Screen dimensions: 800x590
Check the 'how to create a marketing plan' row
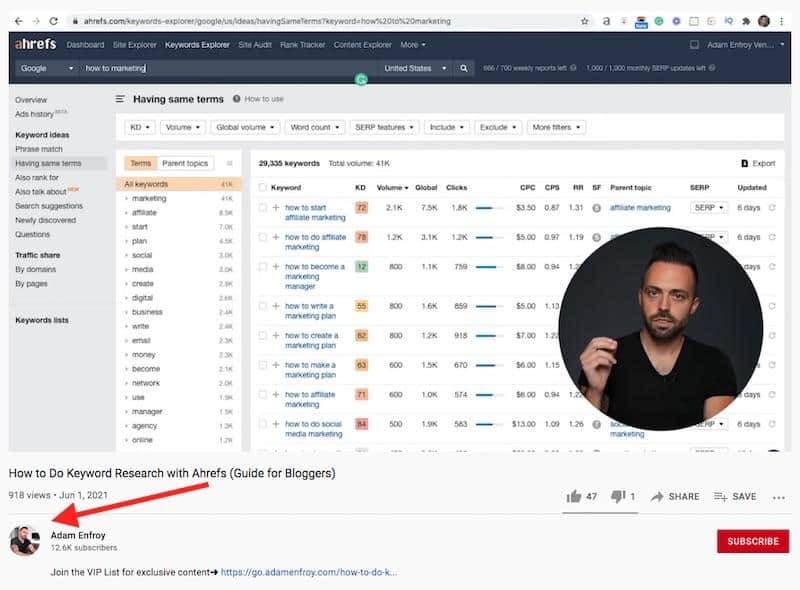(x=263, y=336)
